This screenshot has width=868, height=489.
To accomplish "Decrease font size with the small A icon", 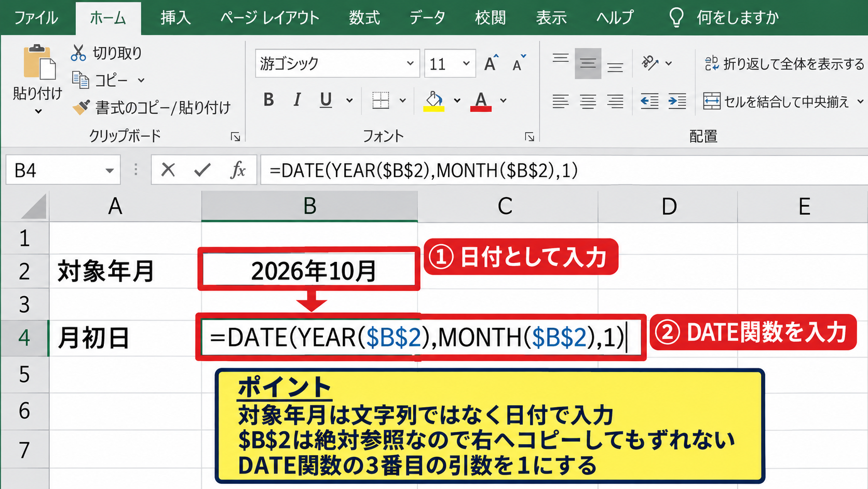I will (x=519, y=63).
